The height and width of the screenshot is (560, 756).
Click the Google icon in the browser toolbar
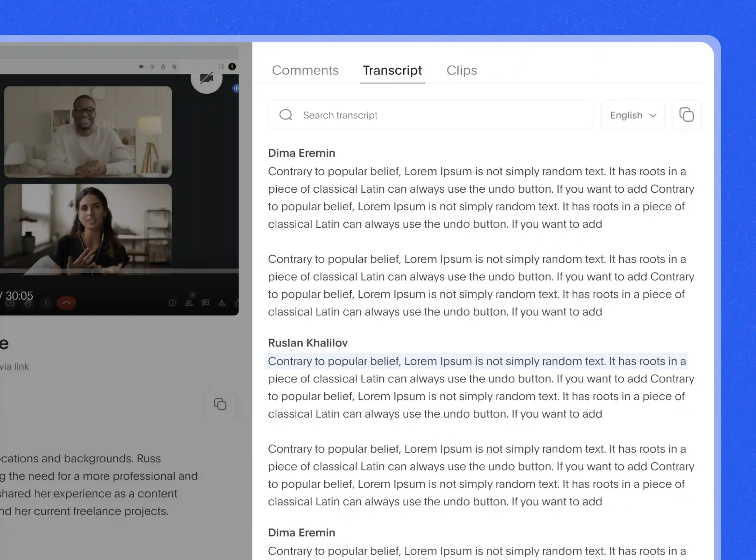152,67
